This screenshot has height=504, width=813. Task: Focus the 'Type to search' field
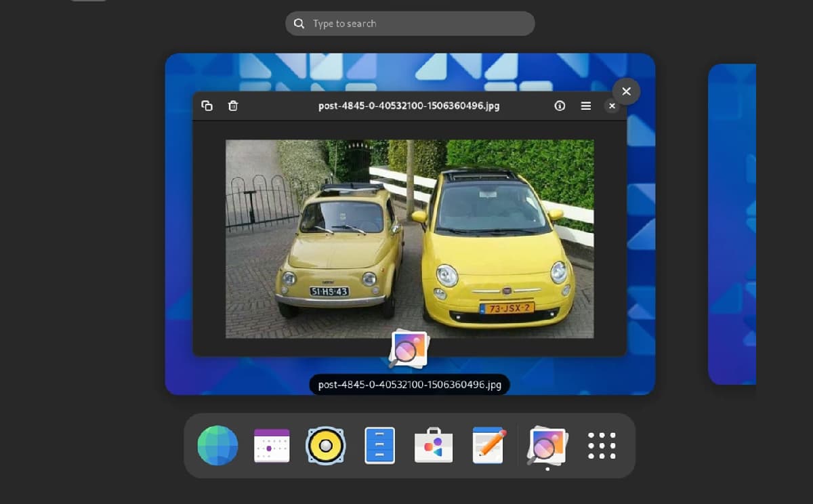[410, 24]
